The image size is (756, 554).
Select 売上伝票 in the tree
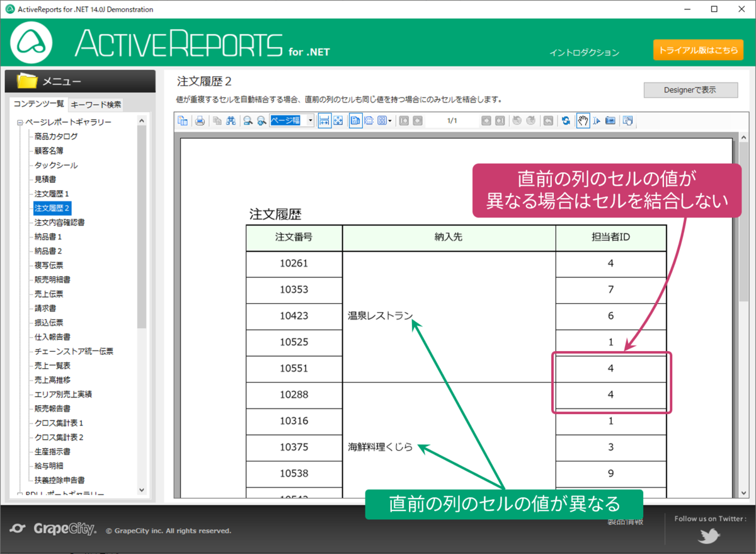tap(49, 294)
